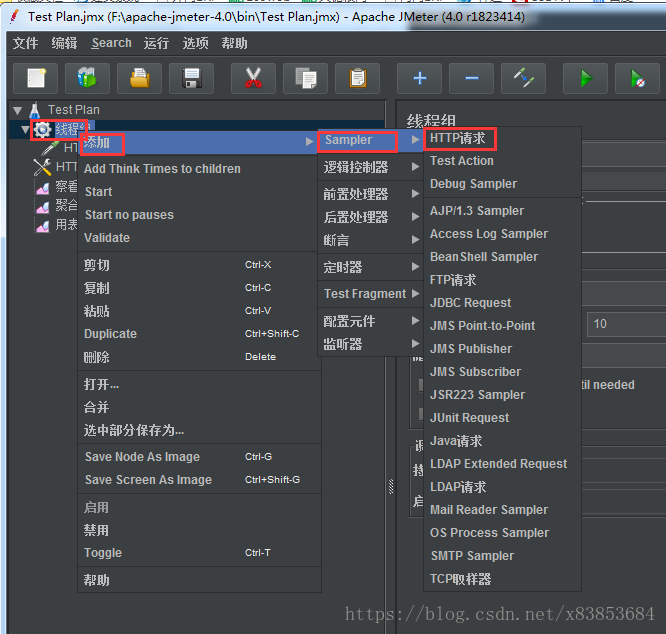Click the field showing 10

626,324
